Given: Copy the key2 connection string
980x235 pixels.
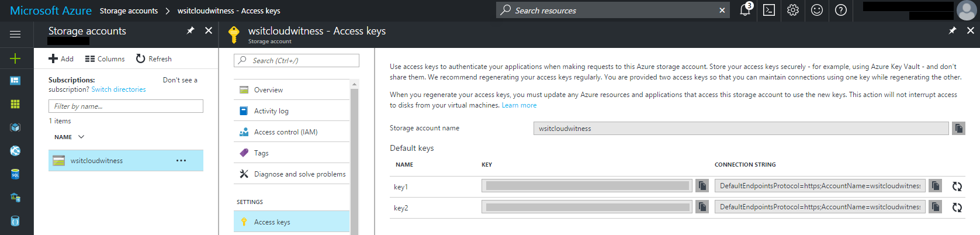Looking at the screenshot, I should 936,207.
